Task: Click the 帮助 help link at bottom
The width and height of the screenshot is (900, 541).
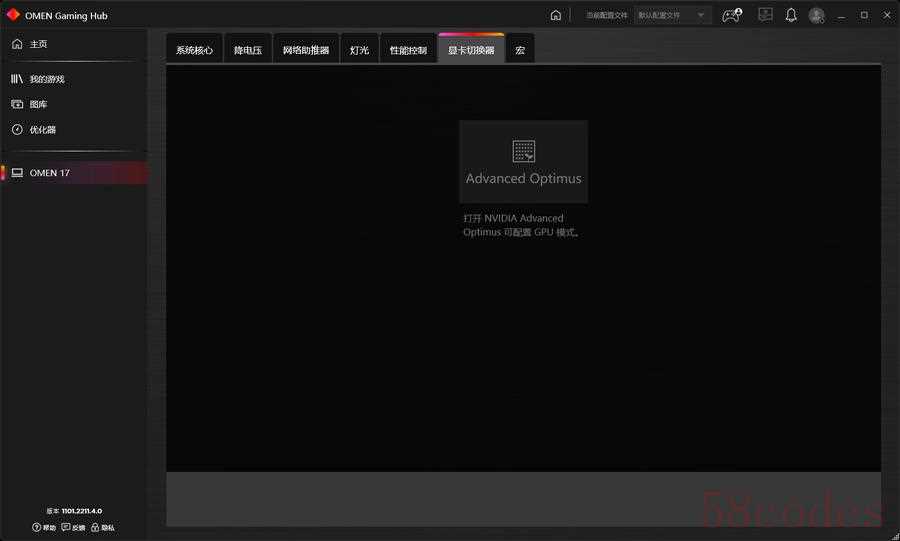Action: (44, 527)
